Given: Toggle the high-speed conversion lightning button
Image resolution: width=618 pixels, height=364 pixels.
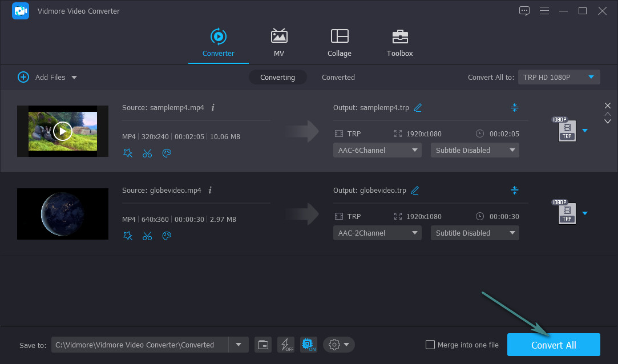Looking at the screenshot, I should (286, 345).
